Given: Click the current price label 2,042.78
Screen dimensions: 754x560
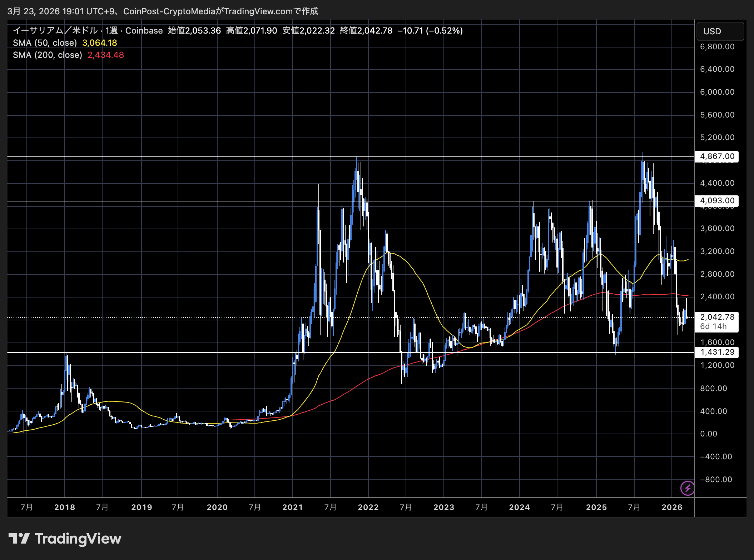Looking at the screenshot, I should coord(717,317).
